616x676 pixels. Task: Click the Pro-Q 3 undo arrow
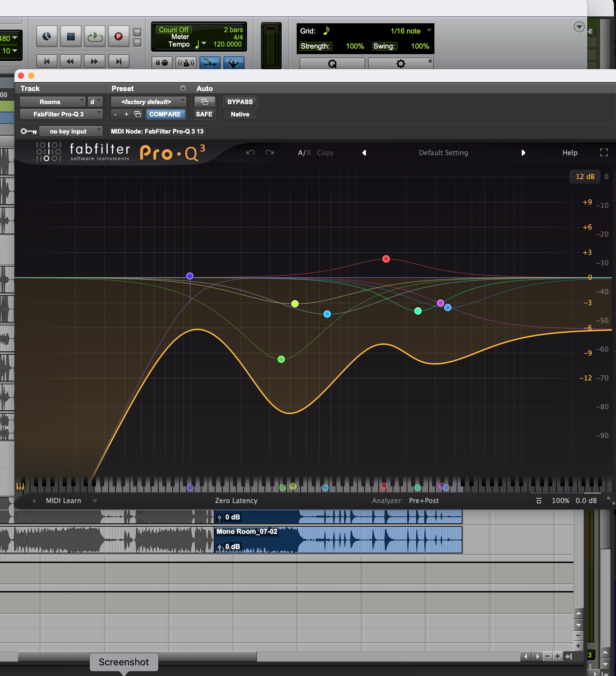250,152
